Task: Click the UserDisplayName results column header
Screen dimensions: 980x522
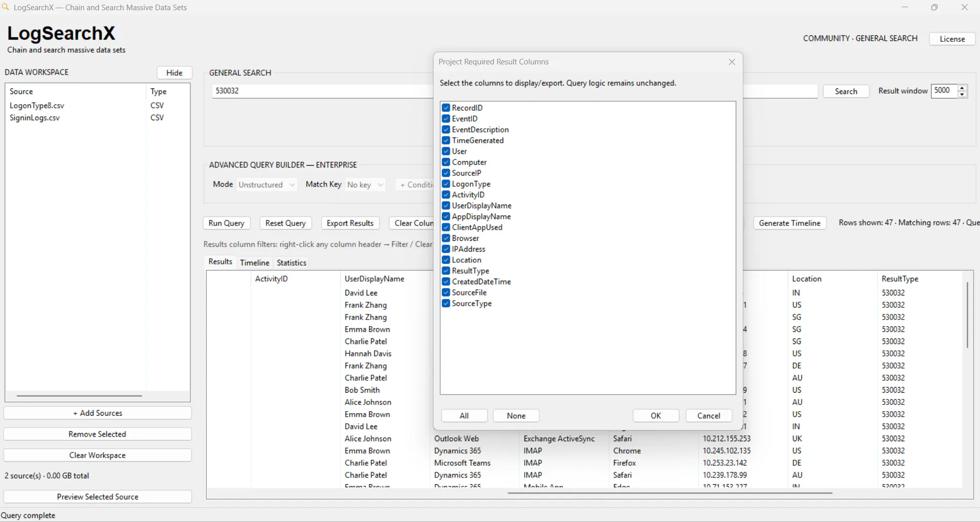Action: click(385, 279)
